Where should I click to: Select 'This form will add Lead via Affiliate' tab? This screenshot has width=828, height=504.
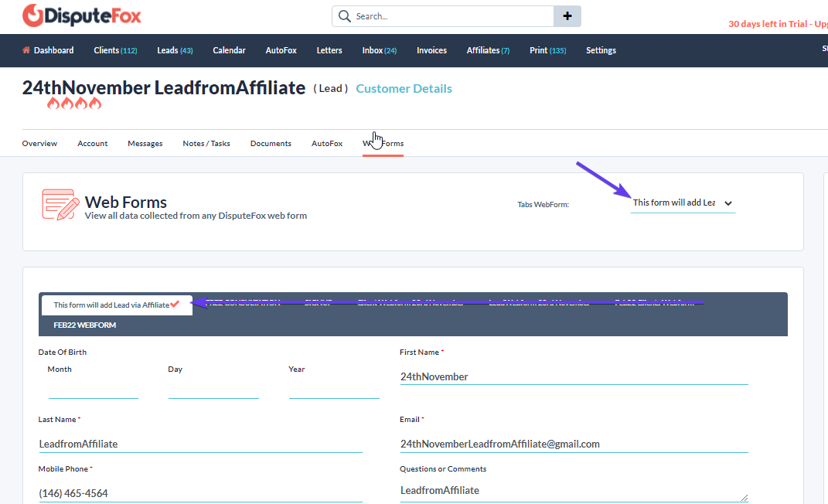pyautogui.click(x=116, y=305)
